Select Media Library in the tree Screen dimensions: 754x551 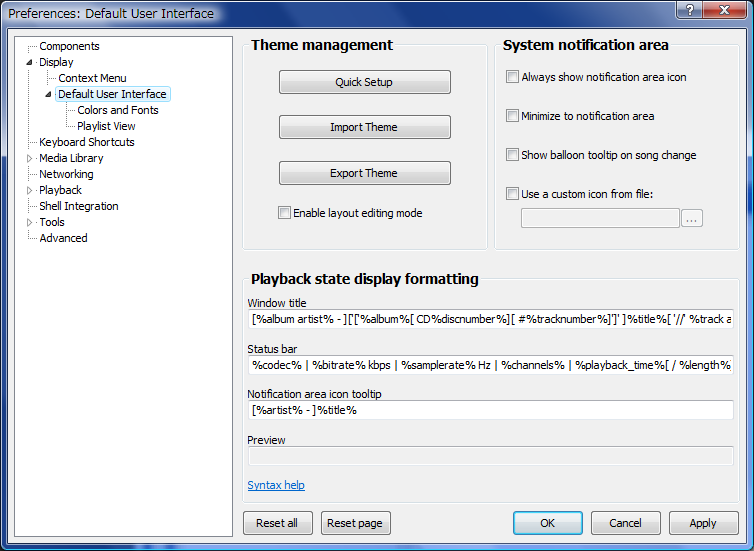coord(71,158)
